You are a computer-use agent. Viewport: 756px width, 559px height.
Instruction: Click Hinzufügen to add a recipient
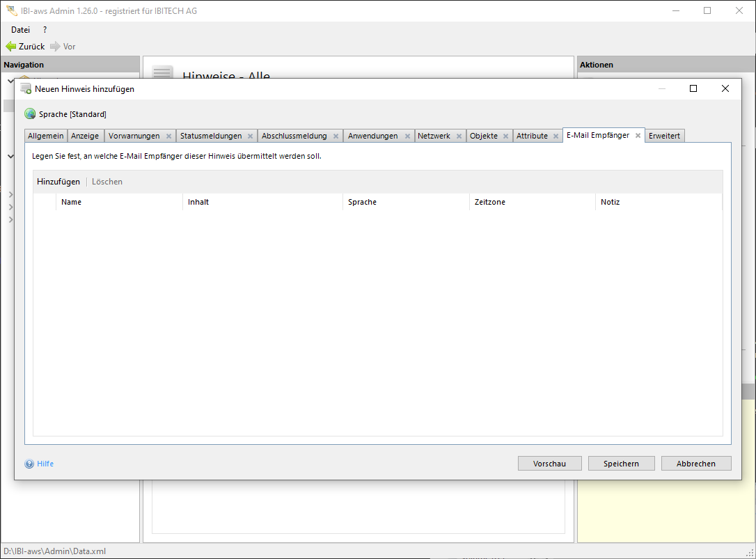coord(58,182)
